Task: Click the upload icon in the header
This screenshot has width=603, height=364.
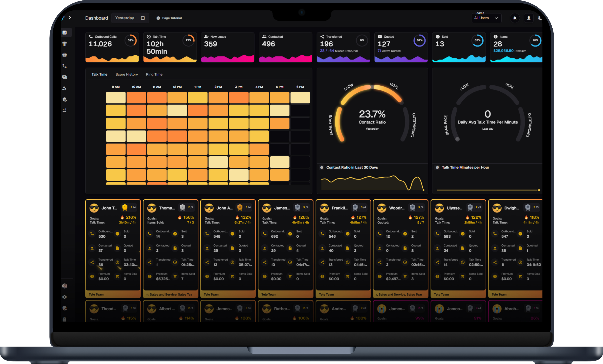Action: (x=528, y=18)
